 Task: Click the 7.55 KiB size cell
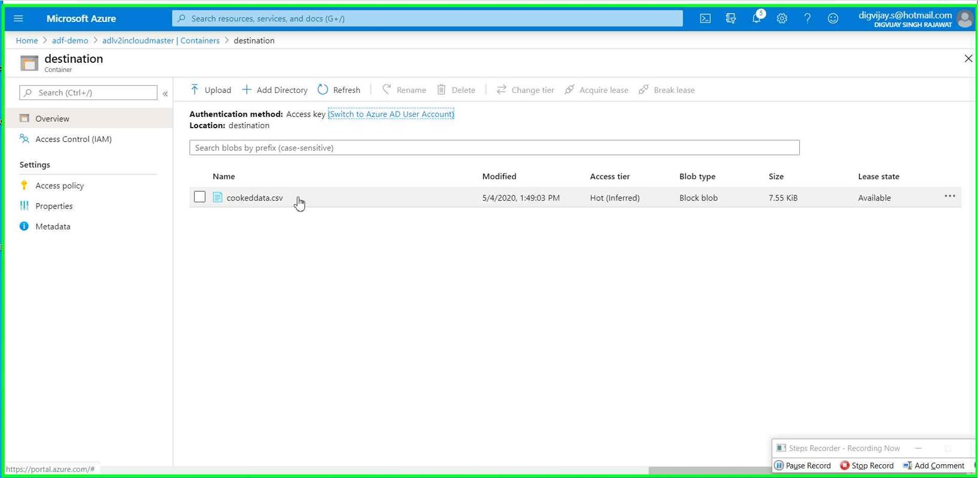click(783, 198)
